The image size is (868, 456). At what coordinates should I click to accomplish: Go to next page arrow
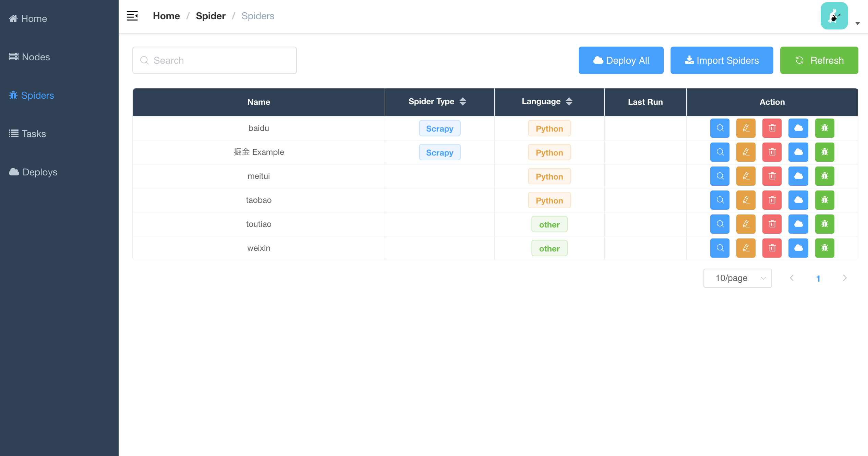[x=845, y=278]
